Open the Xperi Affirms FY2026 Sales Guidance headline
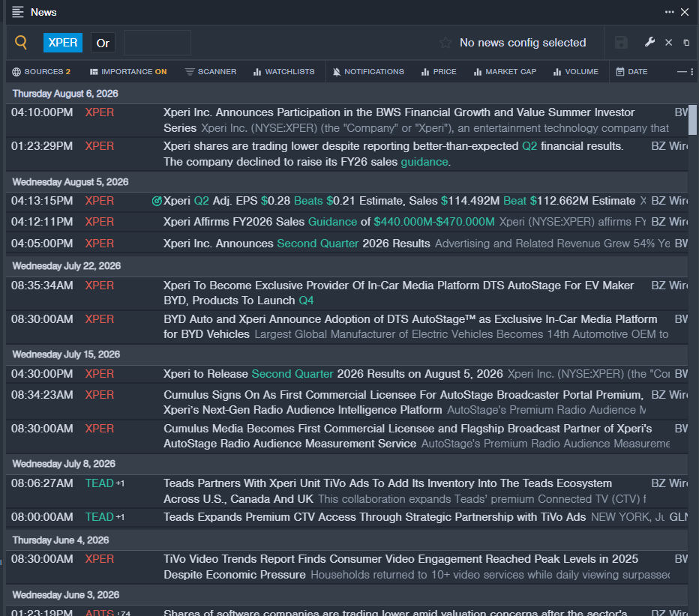Viewport: 699px width, 616px height. 328,222
